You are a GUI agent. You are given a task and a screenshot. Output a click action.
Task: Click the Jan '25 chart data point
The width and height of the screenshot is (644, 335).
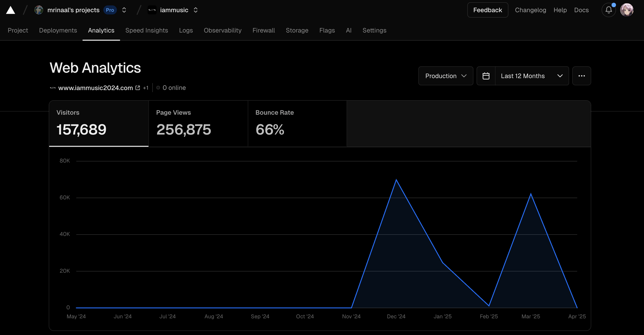pyautogui.click(x=442, y=263)
